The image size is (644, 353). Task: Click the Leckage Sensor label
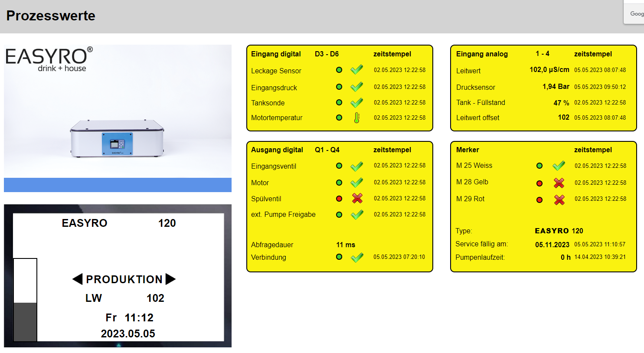[x=276, y=71]
